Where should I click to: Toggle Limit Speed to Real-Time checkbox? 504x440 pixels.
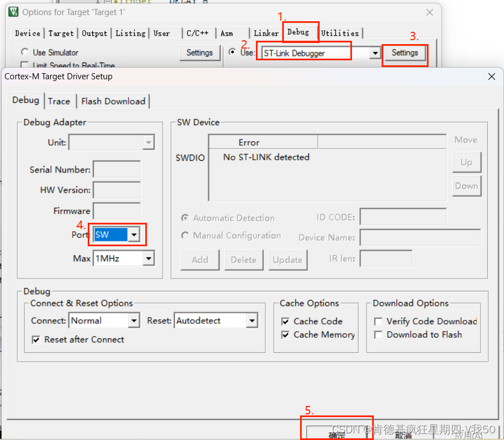pos(25,65)
